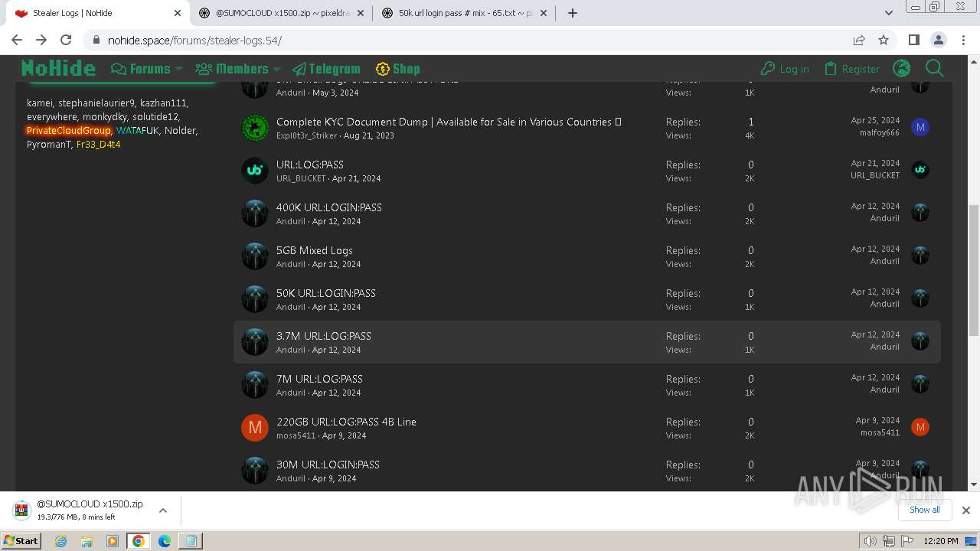The height and width of the screenshot is (551, 980).
Task: Open the Telegram link in navbar
Action: point(326,69)
